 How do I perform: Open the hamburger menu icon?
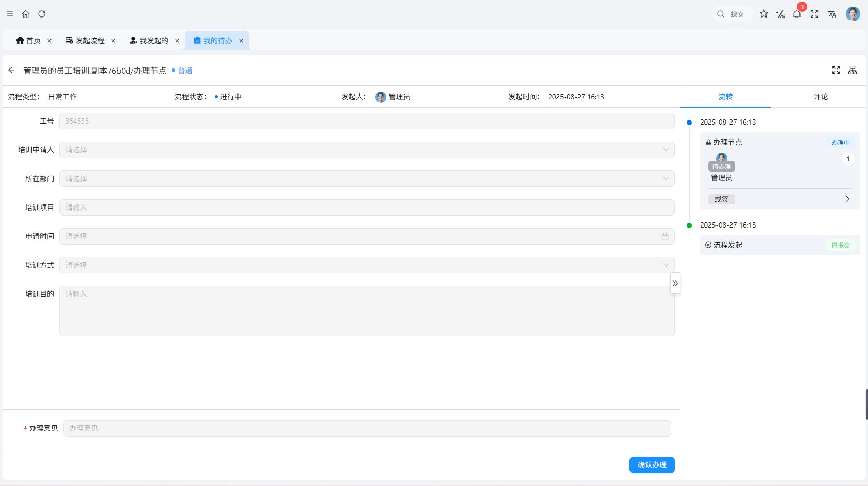point(10,14)
